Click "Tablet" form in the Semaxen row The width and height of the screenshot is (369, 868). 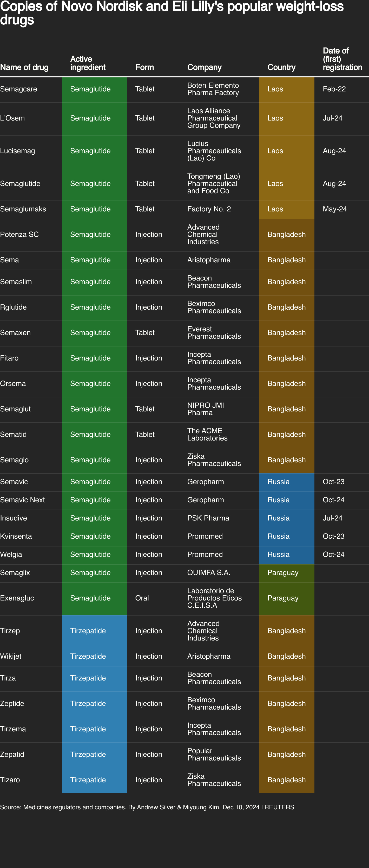tap(145, 332)
